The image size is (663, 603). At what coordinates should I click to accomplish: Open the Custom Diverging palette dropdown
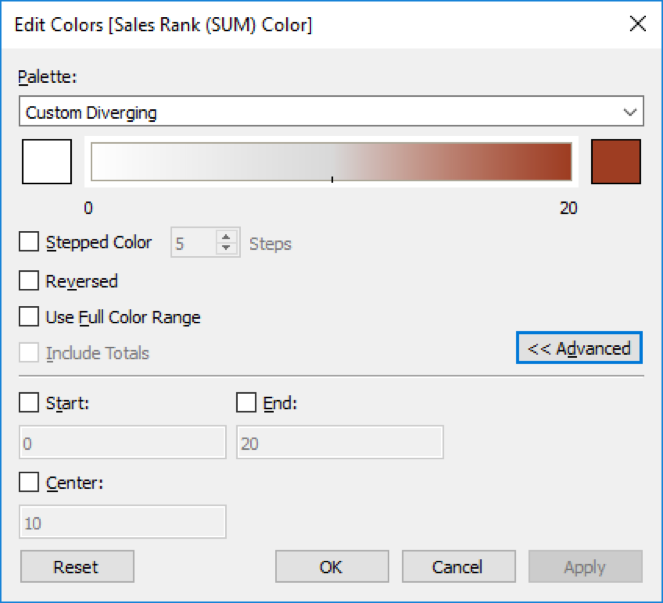(x=330, y=112)
